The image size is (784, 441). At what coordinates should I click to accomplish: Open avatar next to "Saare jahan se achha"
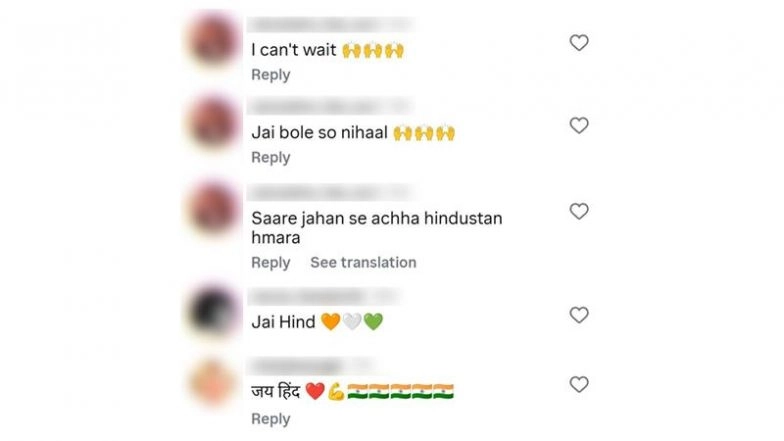(x=214, y=208)
